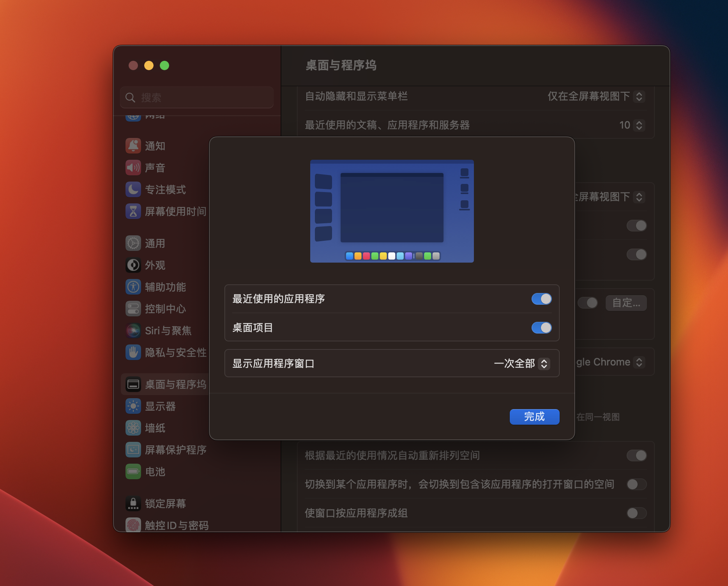Turn off 最近使用的应用程序 toggle

(x=542, y=299)
